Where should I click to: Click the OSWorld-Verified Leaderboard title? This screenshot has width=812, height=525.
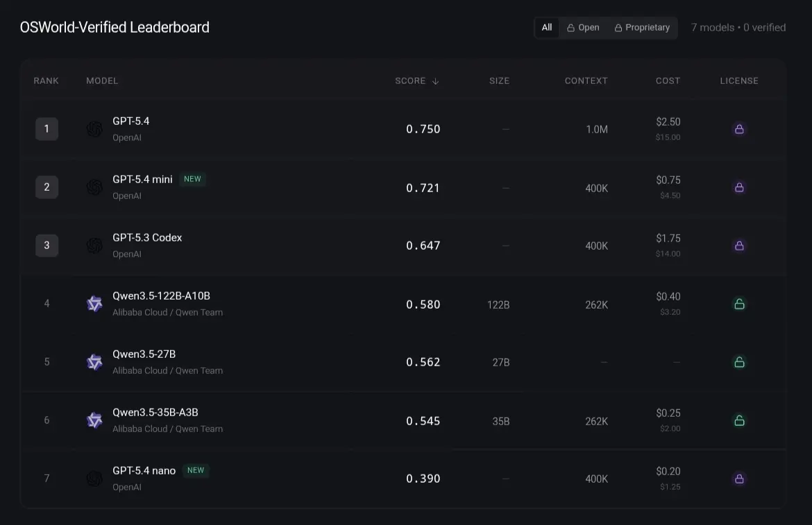[115, 27]
